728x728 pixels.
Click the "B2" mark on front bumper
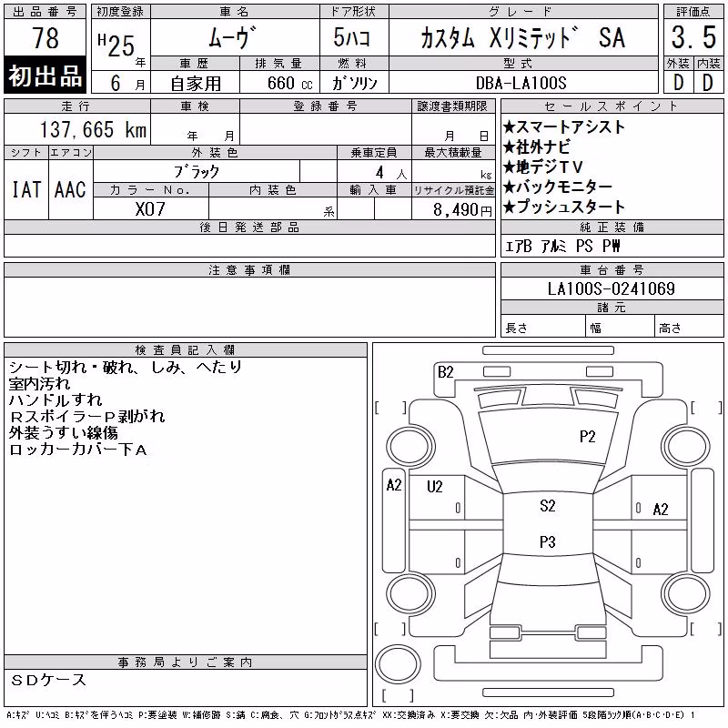coord(445,372)
